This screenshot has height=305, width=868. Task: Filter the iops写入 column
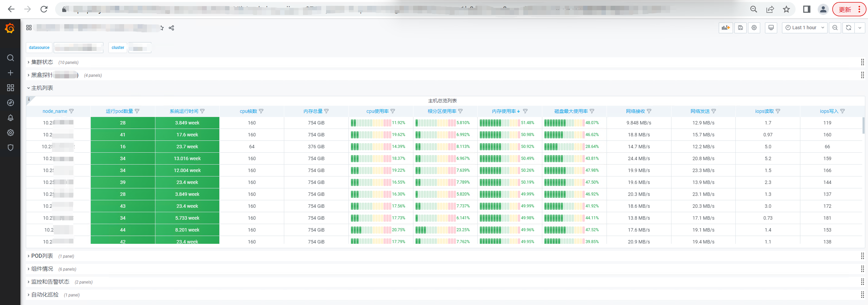(843, 111)
